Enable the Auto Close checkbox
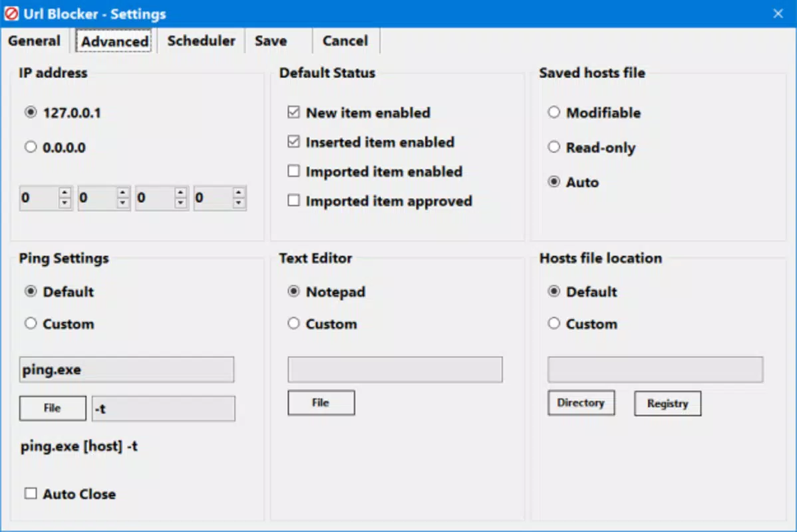The image size is (797, 532). 31,493
